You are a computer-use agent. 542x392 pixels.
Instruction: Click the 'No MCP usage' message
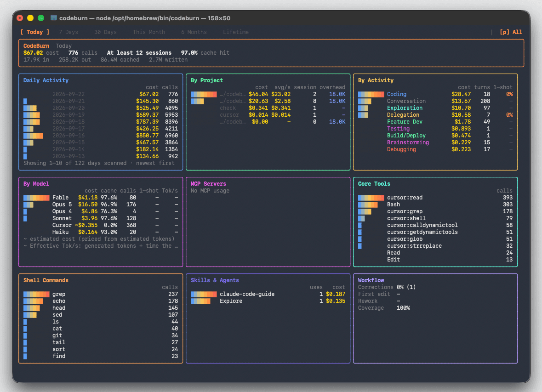point(210,191)
